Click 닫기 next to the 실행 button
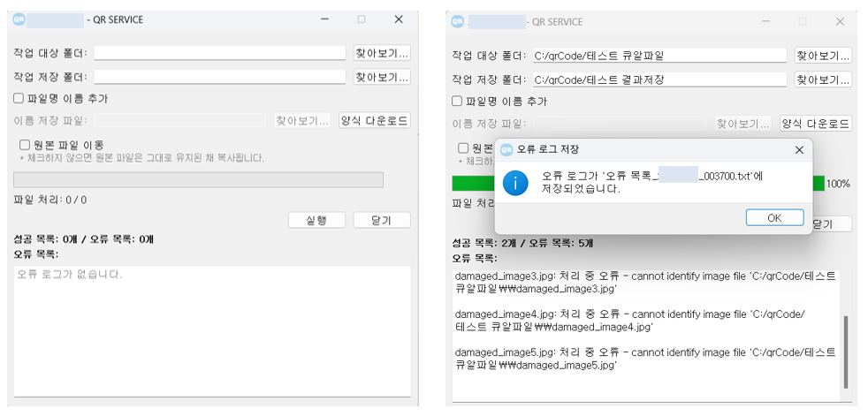Screen dimensions: 868x416 (x=382, y=220)
